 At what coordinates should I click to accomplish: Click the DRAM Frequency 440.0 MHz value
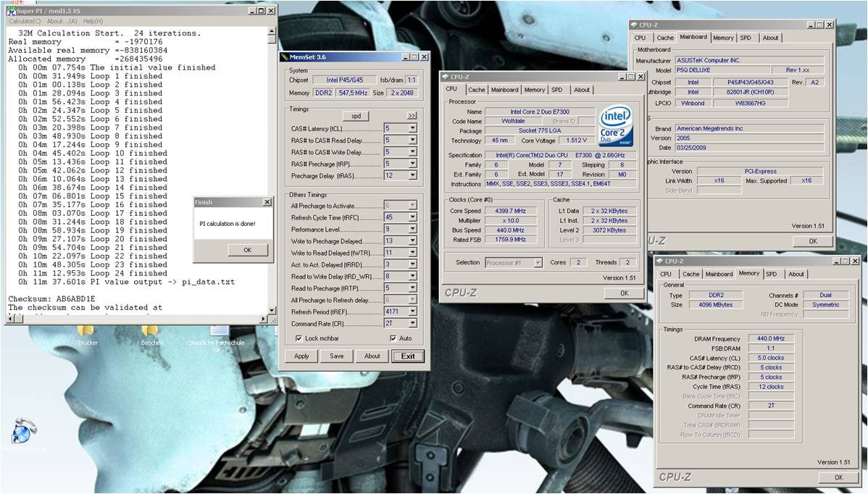coord(771,338)
